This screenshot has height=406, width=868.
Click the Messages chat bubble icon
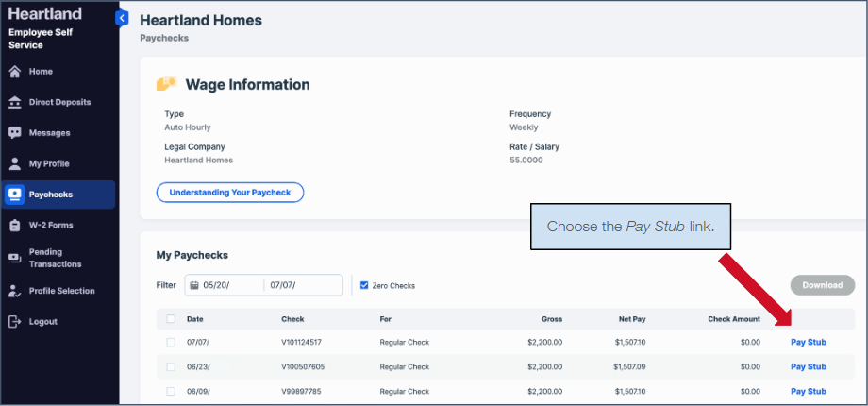click(15, 133)
